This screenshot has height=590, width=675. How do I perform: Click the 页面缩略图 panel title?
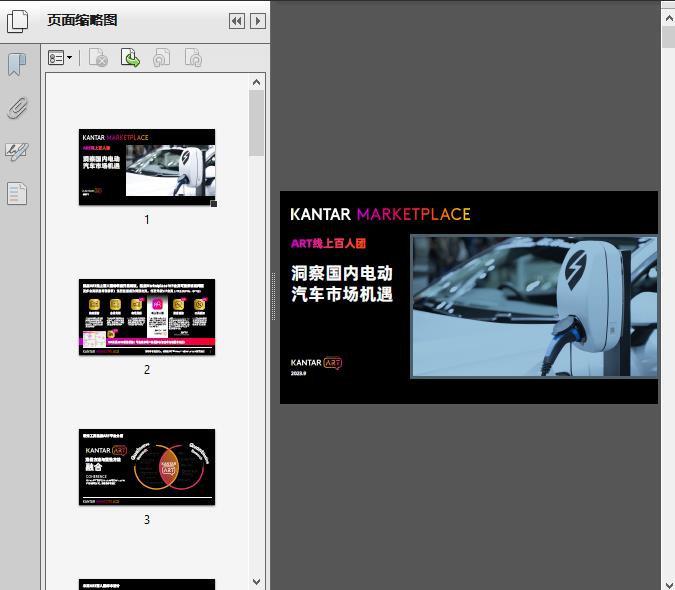[x=82, y=20]
